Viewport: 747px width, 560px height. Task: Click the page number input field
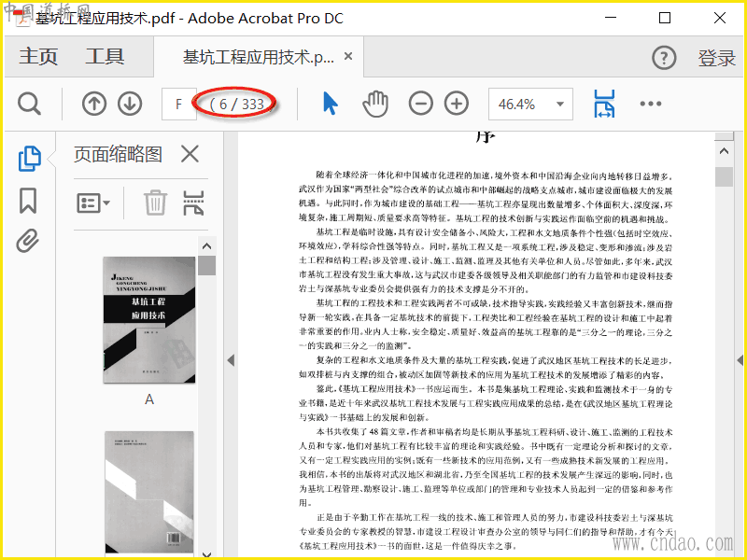tap(178, 104)
